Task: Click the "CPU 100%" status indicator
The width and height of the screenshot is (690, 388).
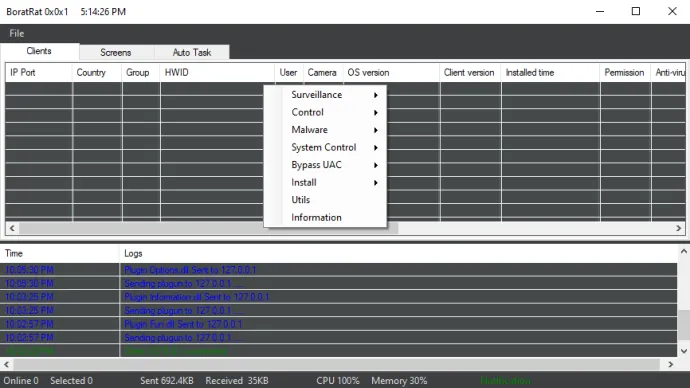Action: [338, 381]
